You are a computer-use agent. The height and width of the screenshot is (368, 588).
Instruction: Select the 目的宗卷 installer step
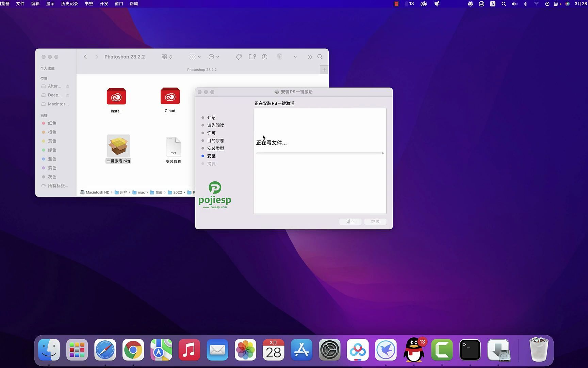pos(216,141)
